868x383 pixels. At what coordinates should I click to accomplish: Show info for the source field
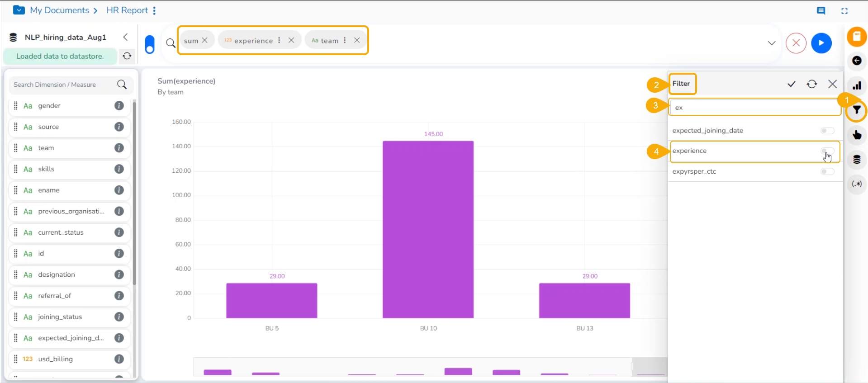(119, 127)
